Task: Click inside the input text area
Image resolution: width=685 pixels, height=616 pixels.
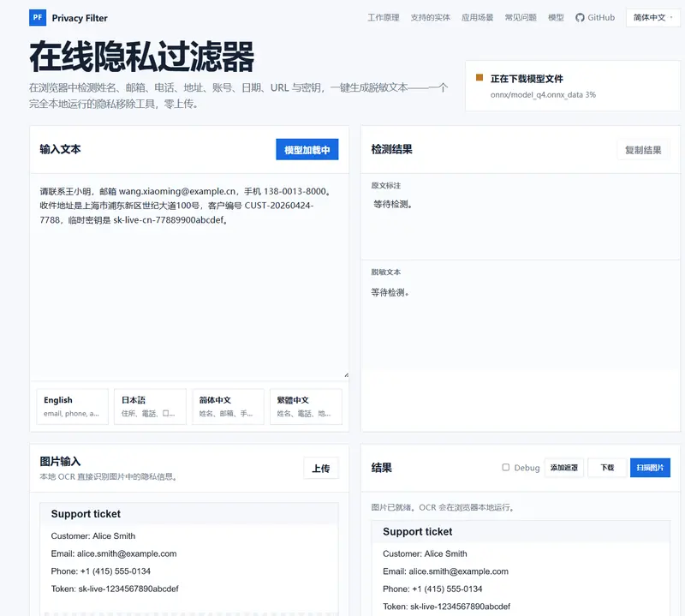Action: tap(189, 277)
